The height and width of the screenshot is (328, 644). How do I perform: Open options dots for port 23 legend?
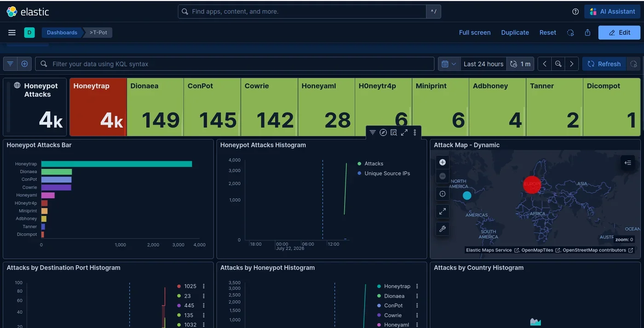[x=203, y=296]
